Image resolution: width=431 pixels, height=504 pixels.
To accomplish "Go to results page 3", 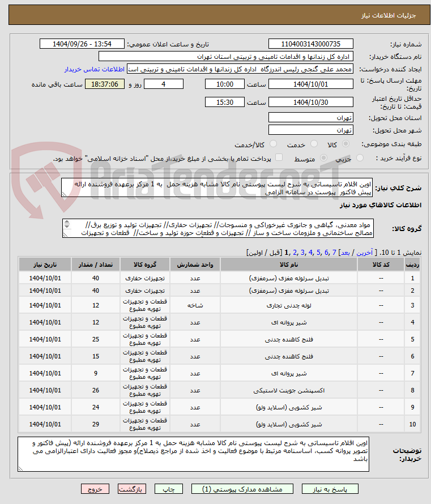I will pyautogui.click(x=302, y=253).
